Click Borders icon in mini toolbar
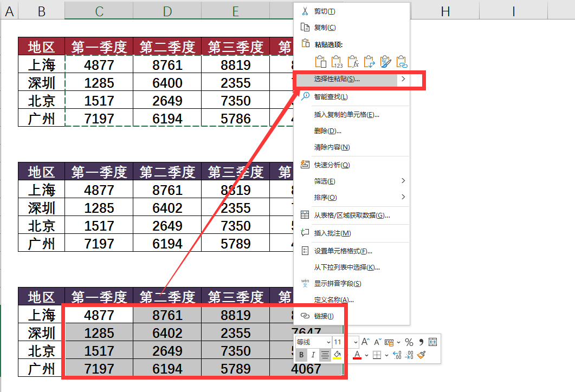Image resolution: width=575 pixels, height=392 pixels. (377, 355)
